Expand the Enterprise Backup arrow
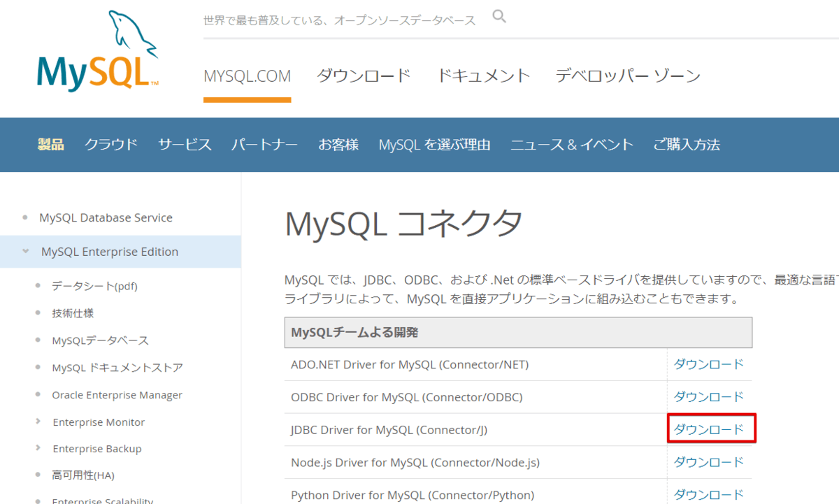839x504 pixels. 38,448
